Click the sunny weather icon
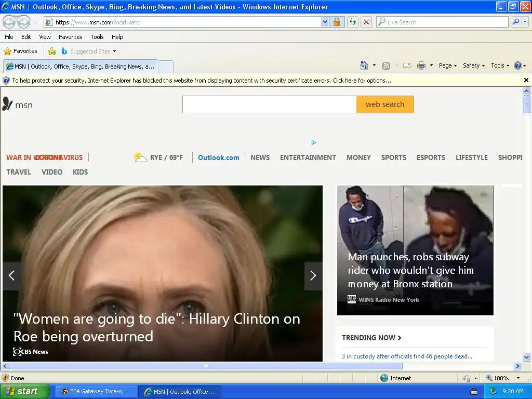532x399 pixels. pos(140,157)
